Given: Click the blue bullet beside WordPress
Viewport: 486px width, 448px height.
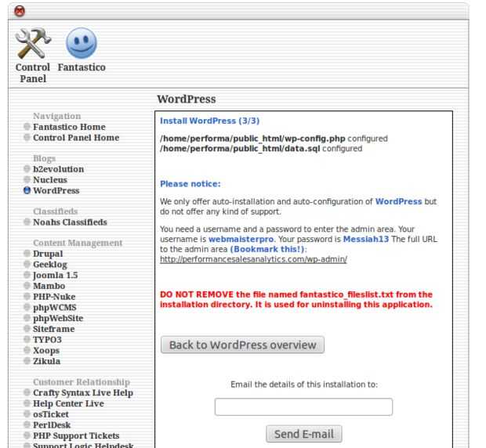Looking at the screenshot, I should (x=27, y=190).
